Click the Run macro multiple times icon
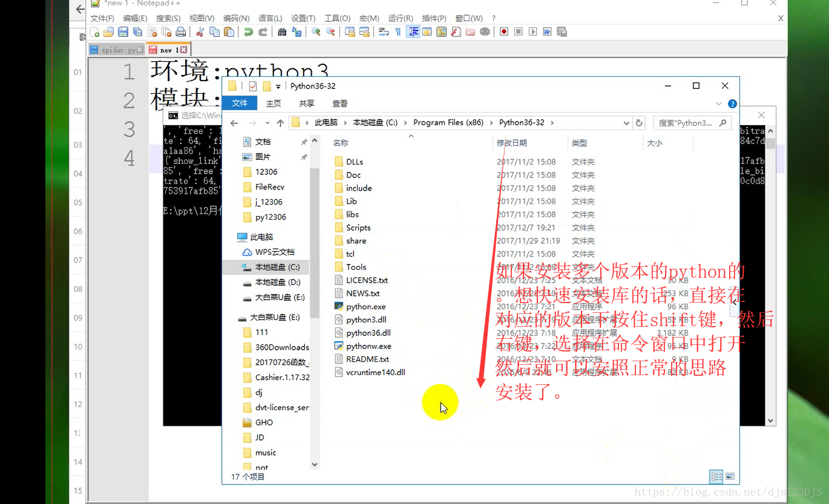The width and height of the screenshot is (829, 504). pos(547,32)
